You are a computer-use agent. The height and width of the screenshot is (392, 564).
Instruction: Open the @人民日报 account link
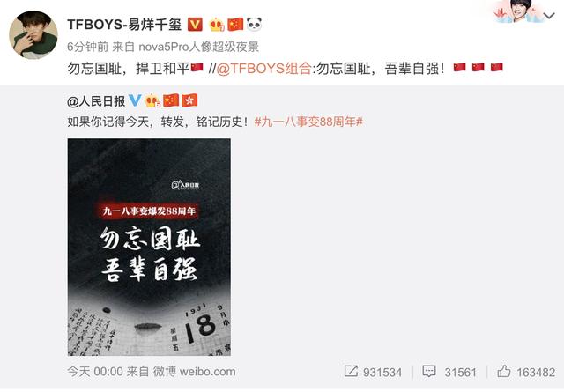pos(96,101)
